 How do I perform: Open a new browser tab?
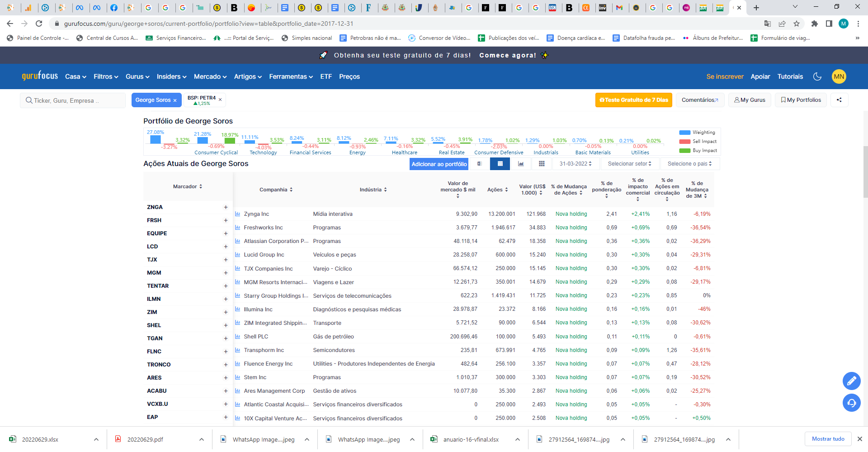point(756,8)
